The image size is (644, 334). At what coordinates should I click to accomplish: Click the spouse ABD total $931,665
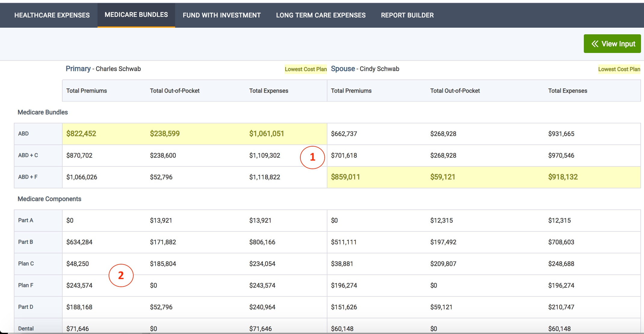tap(561, 134)
